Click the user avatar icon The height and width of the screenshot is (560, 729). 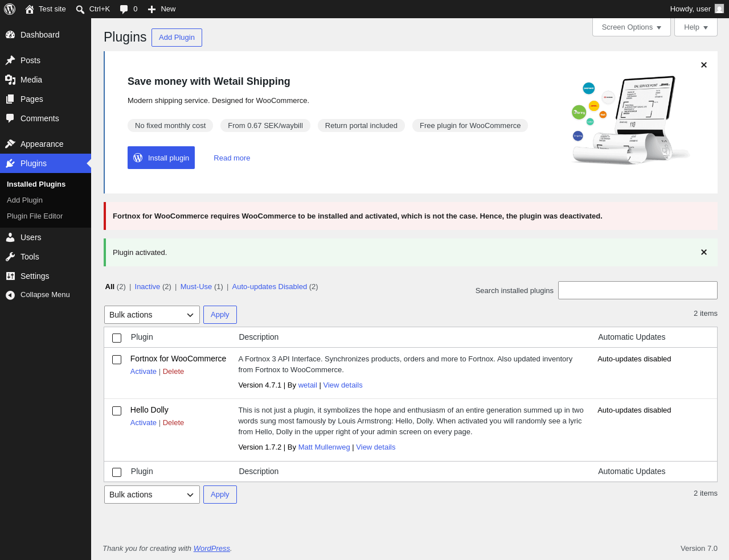(x=719, y=9)
